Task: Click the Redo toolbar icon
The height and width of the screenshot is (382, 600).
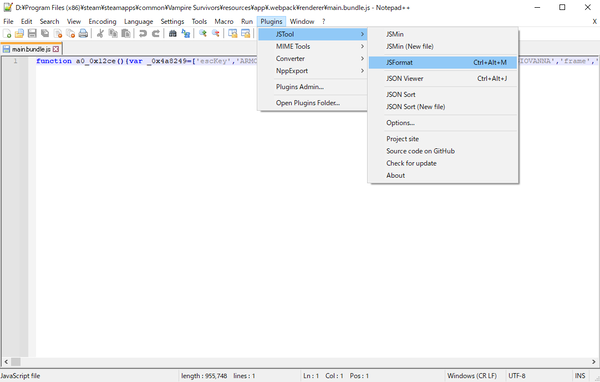Action: 155,34
